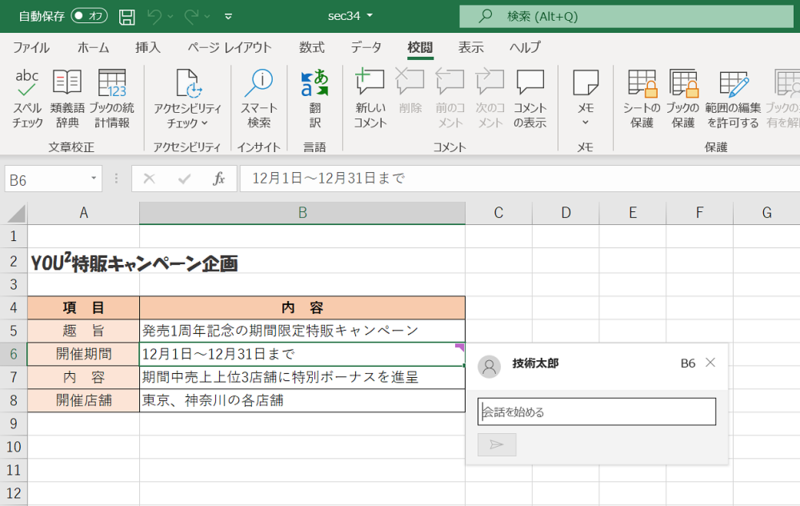Screen dimensions: 800x506
Task: Add a 新しいコメント new comment
Action: point(371,99)
